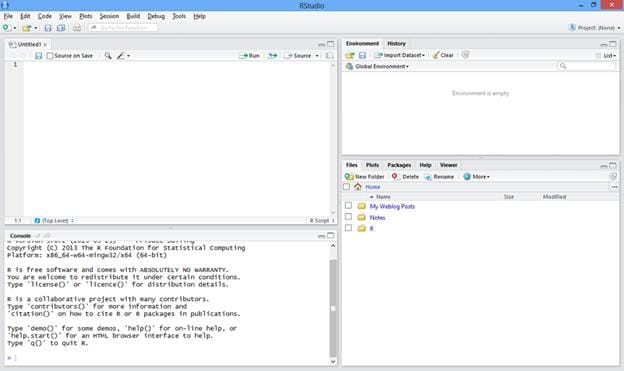The image size is (624, 371).
Task: Enable the Source on Save checkbox
Action: [50, 56]
